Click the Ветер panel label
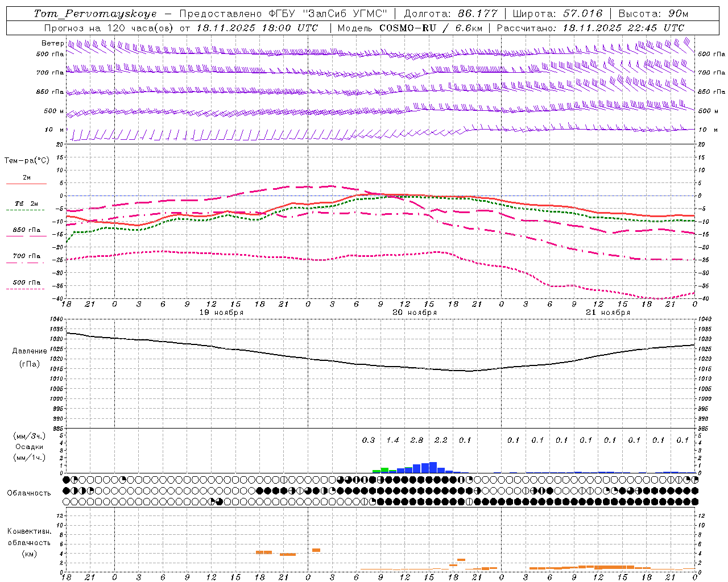This screenshot has width=728, height=582. 52,43
